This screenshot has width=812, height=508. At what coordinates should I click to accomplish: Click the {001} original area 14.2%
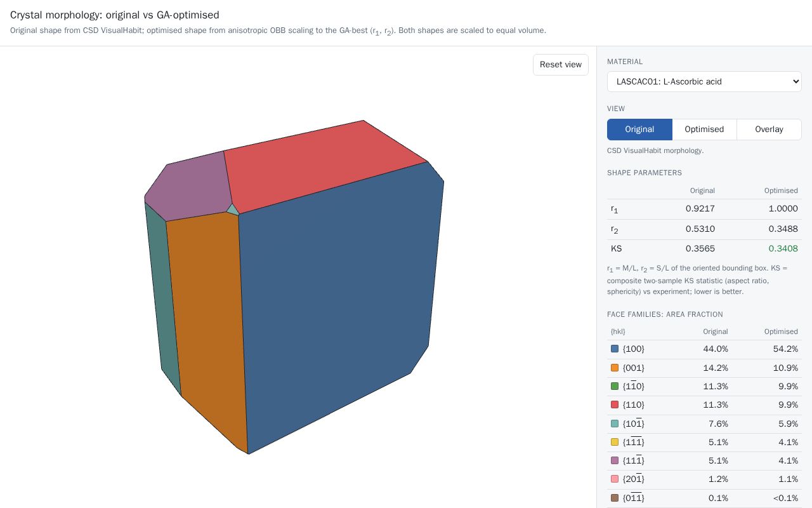point(716,368)
